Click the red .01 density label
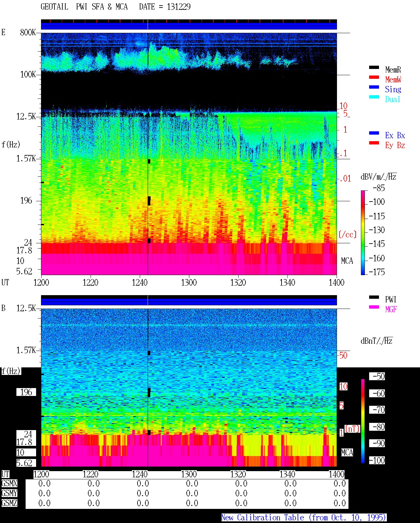 tap(345, 179)
